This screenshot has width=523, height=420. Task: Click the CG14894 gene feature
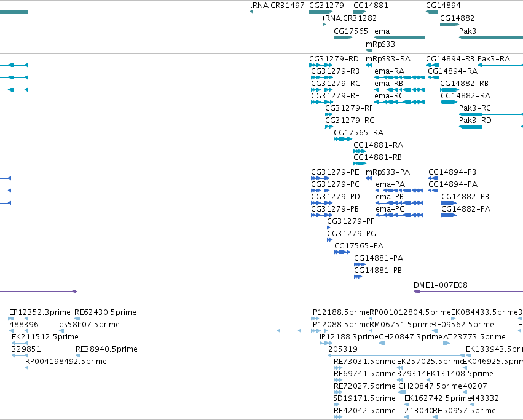[432, 12]
